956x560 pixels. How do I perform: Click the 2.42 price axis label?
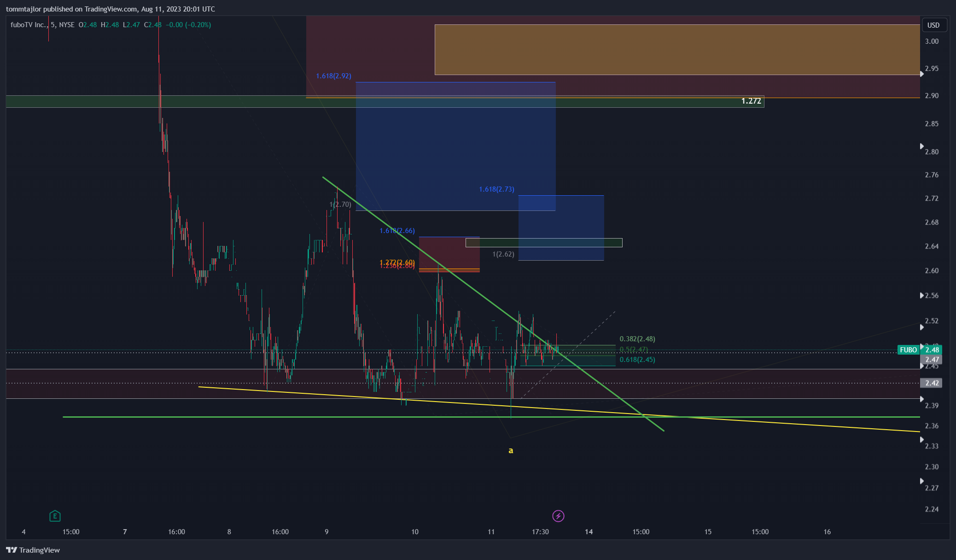pos(931,383)
